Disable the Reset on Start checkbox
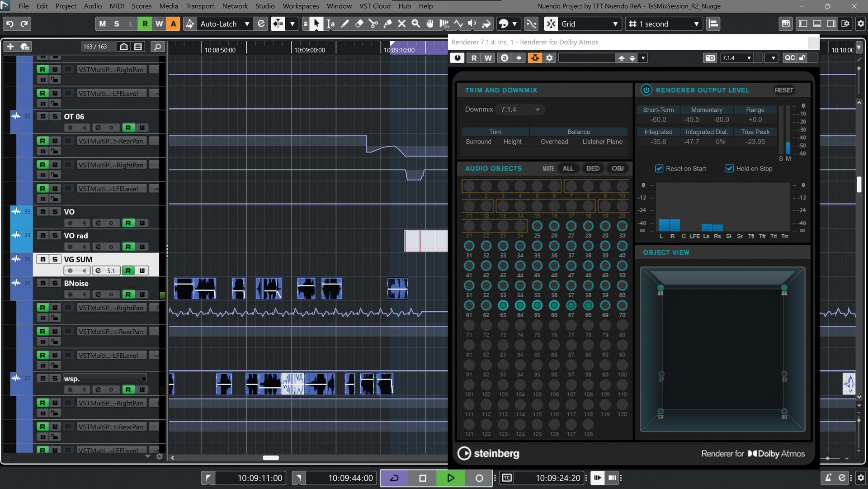This screenshot has width=868, height=489. 659,168
